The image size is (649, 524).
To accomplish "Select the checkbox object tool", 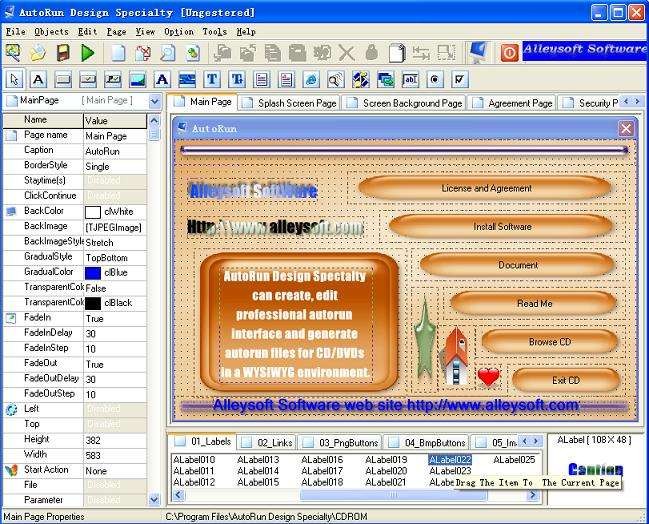I will click(459, 79).
